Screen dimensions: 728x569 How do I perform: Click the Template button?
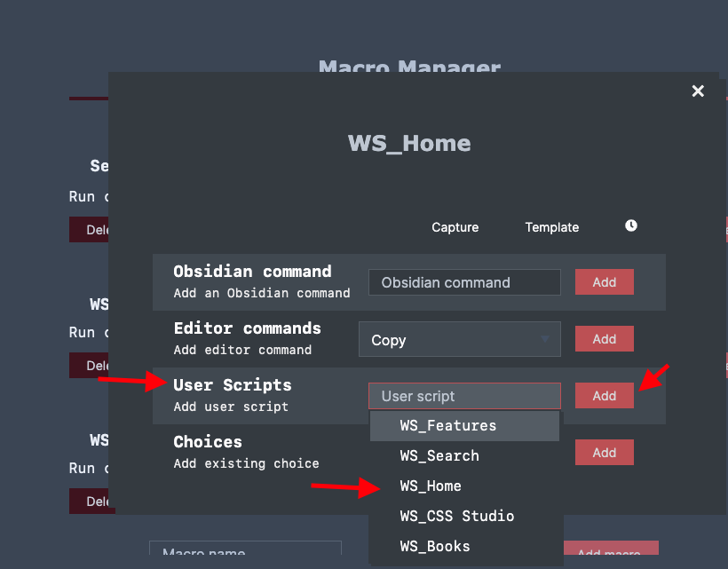pos(552,227)
